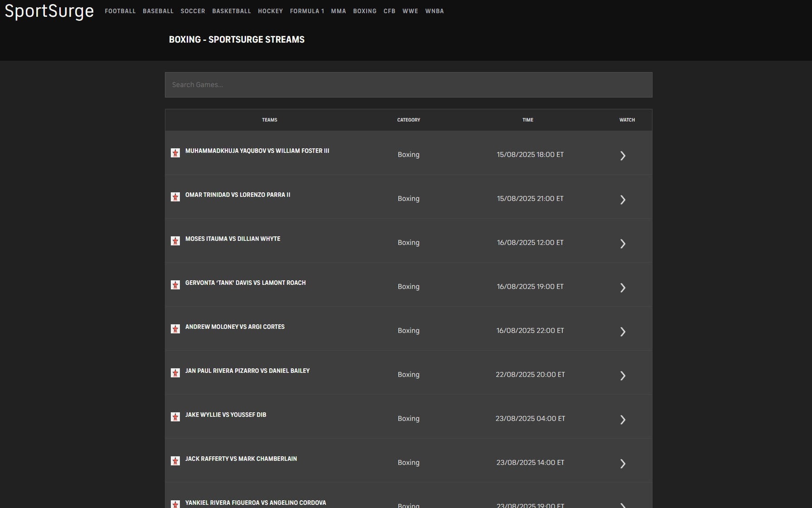812x508 pixels.
Task: Open Jack Rafferty vs Mark Chamberlain match
Action: (x=241, y=459)
